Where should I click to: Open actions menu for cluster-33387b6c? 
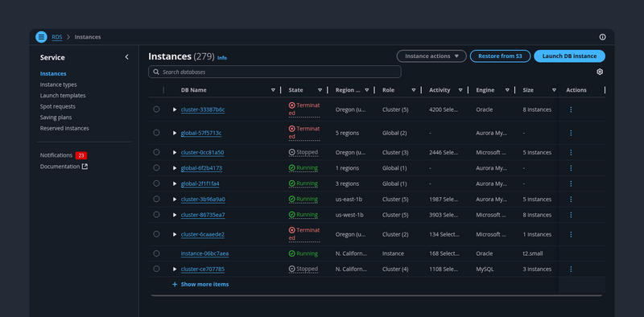(x=571, y=109)
